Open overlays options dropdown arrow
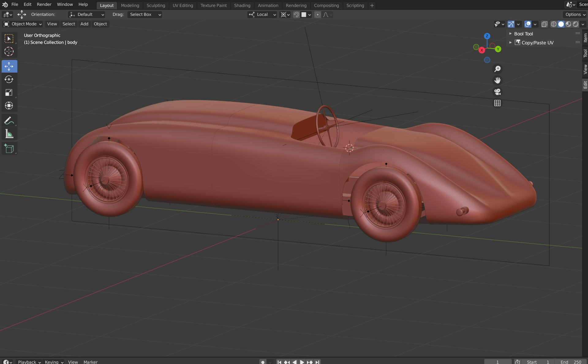The width and height of the screenshot is (588, 364). pos(535,24)
